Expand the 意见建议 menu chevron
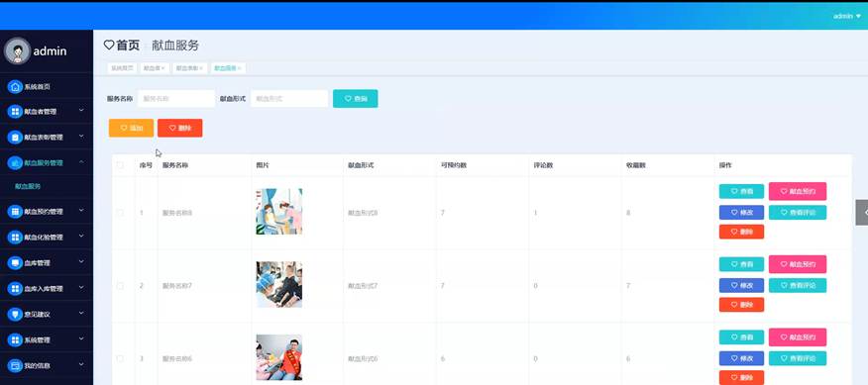This screenshot has height=385, width=868. pos(81,314)
